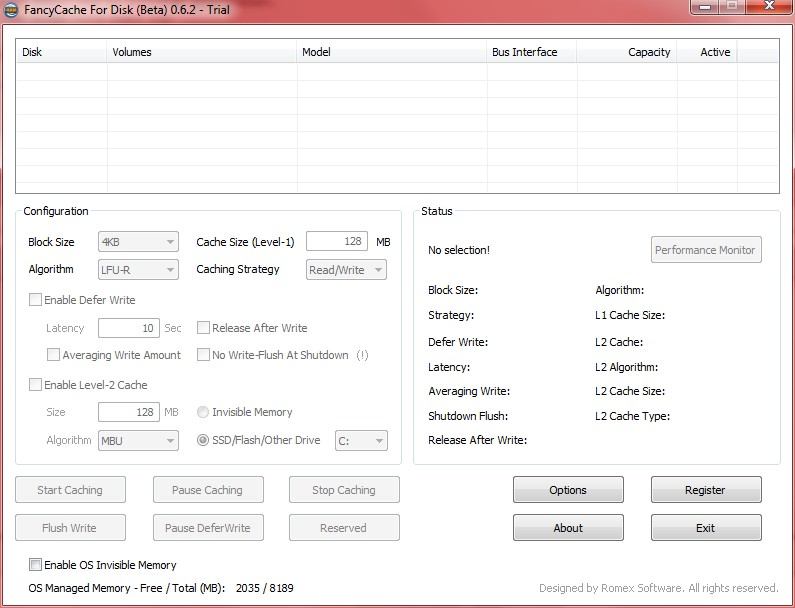Viewport: 795px width, 608px height.
Task: Click the 'Shutdown Flush:' status label
Action: coord(468,416)
